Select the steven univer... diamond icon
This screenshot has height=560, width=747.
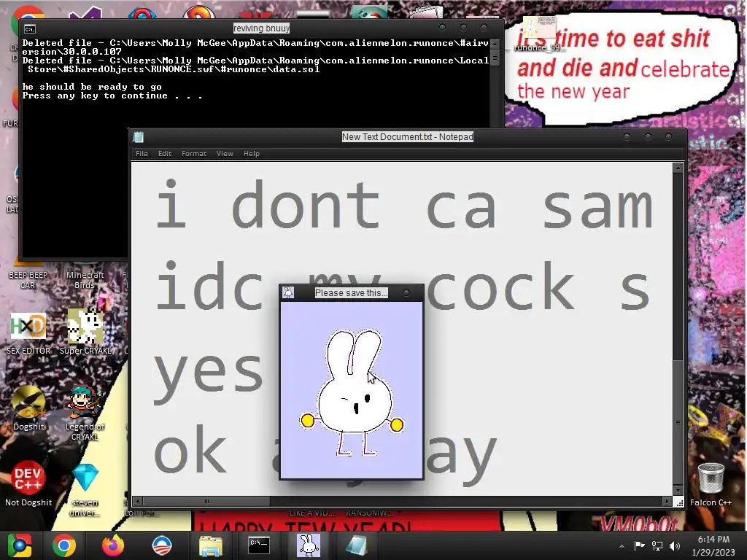point(85,489)
